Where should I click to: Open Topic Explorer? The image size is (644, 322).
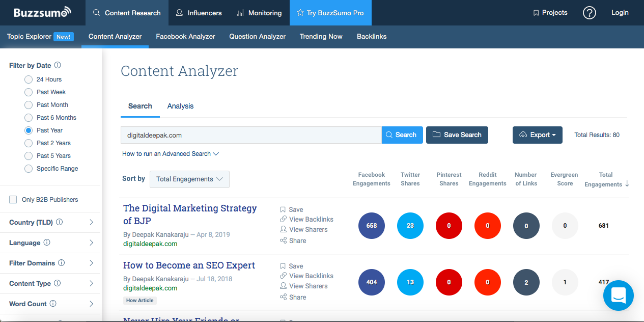[40, 37]
